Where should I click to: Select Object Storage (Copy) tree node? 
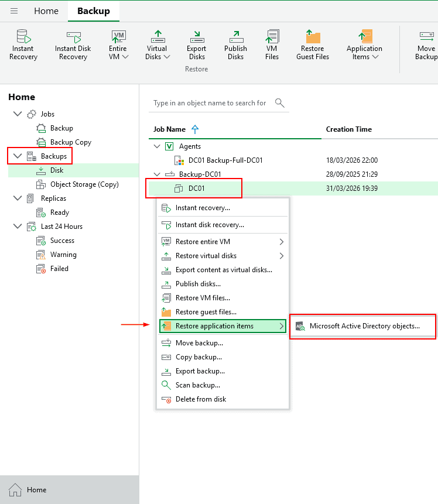[84, 184]
